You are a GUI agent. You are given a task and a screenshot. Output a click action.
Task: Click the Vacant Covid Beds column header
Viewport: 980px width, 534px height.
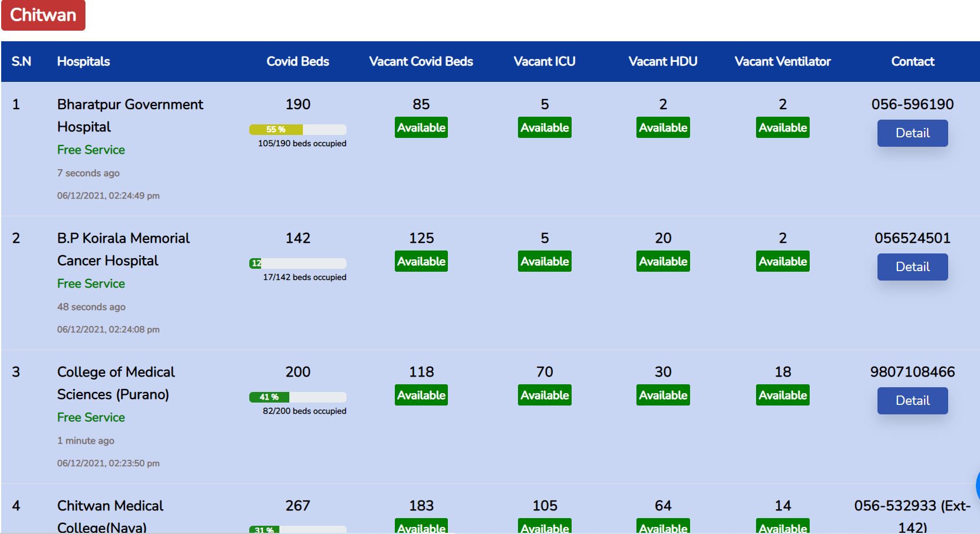coord(421,61)
